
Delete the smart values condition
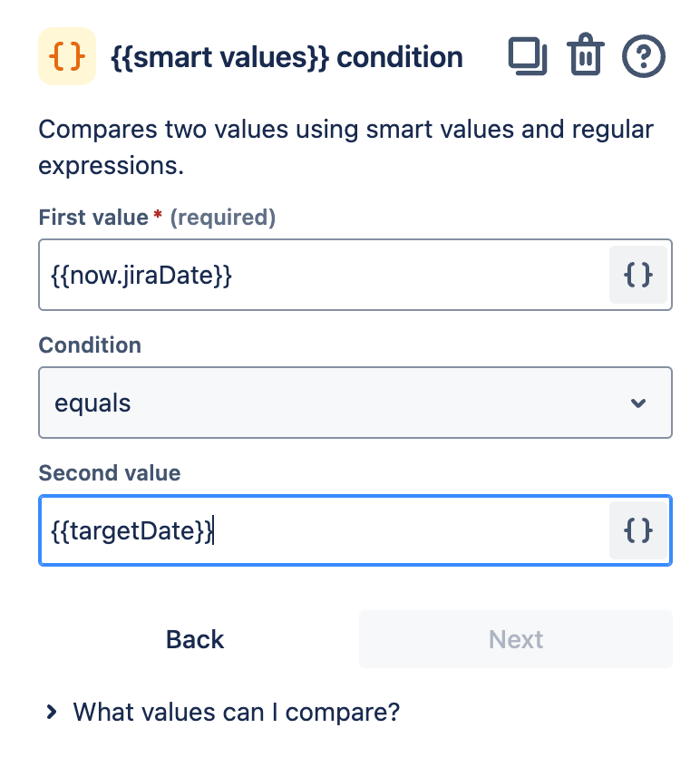(x=585, y=57)
